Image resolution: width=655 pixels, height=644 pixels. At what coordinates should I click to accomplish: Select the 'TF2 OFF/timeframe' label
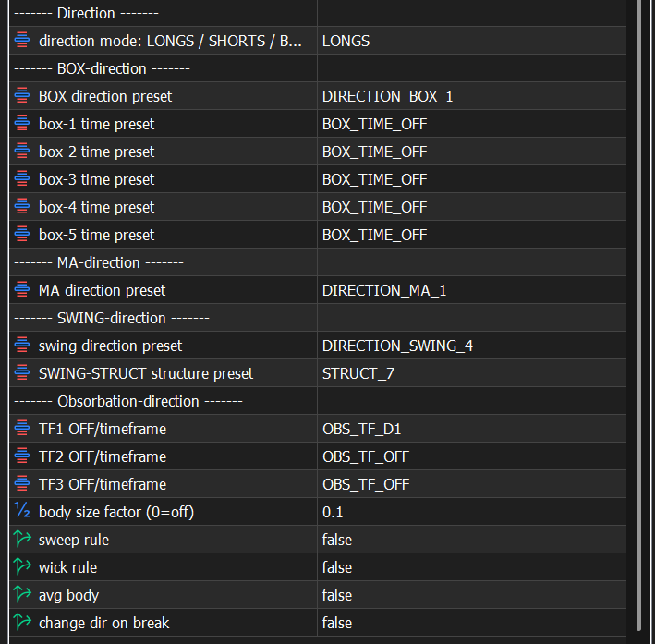click(x=103, y=456)
